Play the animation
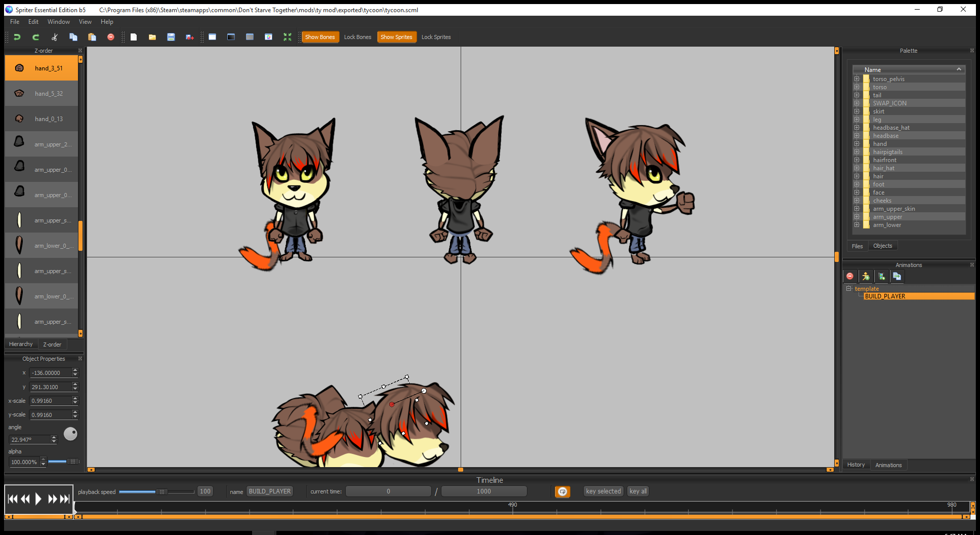 38,499
